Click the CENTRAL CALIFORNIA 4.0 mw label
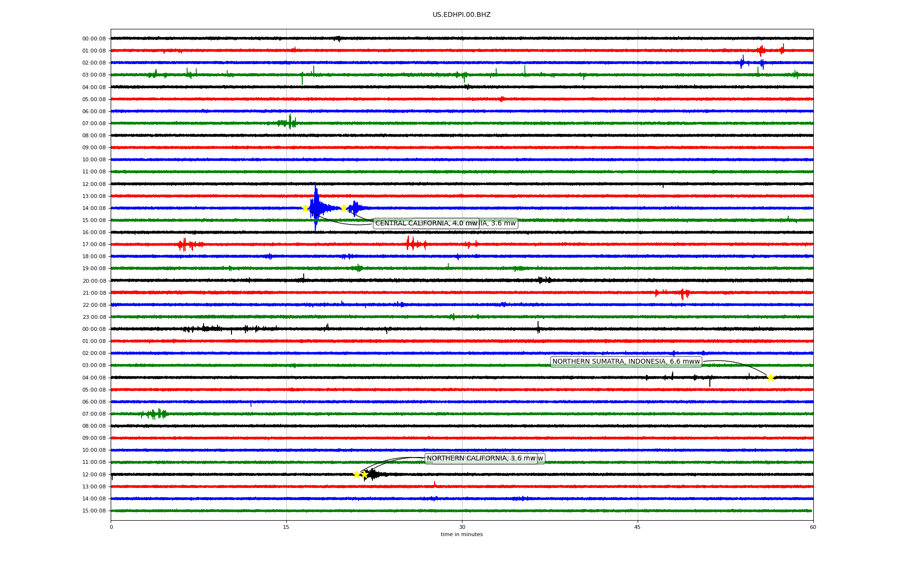Screen dimensions: 924x578 click(x=425, y=223)
